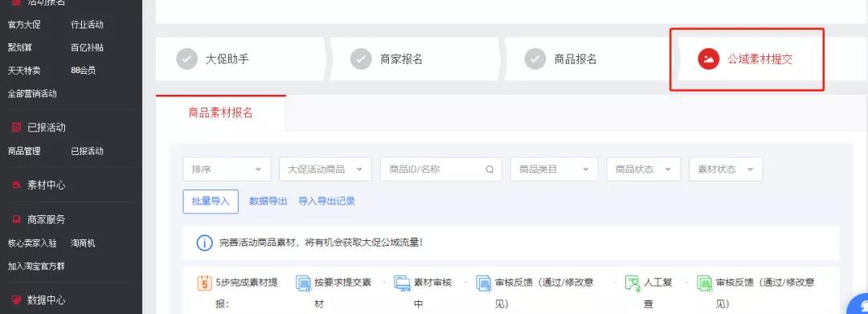Open 官方大促 in the sidebar
This screenshot has width=868, height=314.
pos(24,25)
